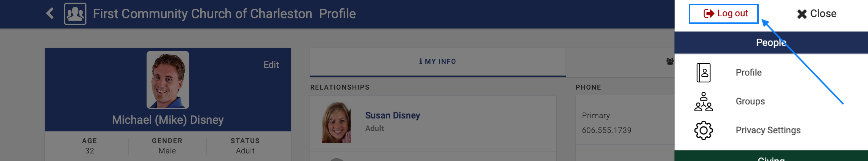
Task: Open Susan Disney's profile link
Action: (x=393, y=115)
